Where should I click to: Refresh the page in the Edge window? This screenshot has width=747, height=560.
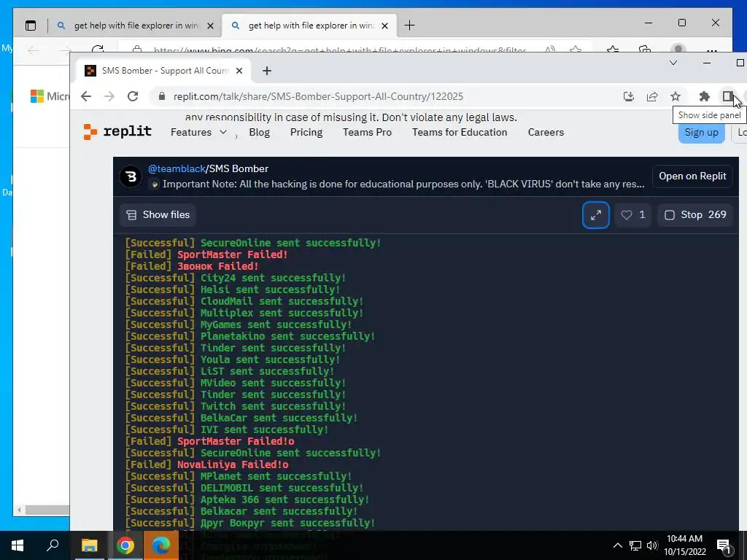point(98,50)
